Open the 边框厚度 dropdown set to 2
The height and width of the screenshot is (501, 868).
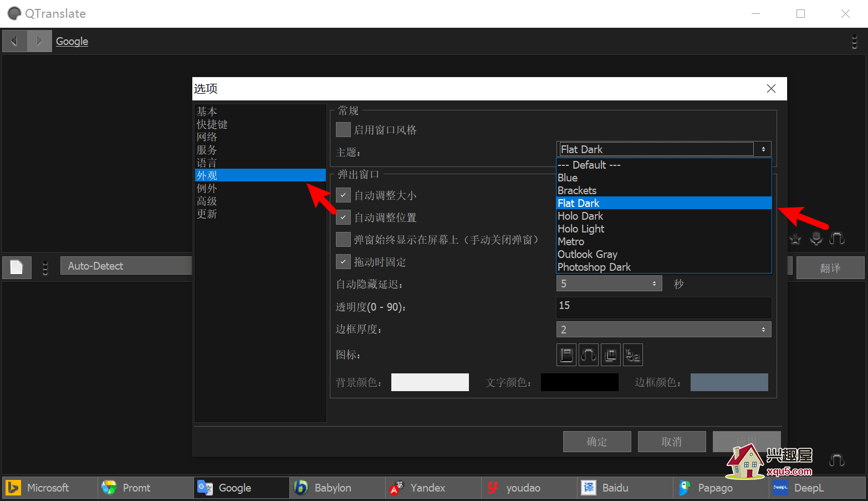[x=663, y=330]
